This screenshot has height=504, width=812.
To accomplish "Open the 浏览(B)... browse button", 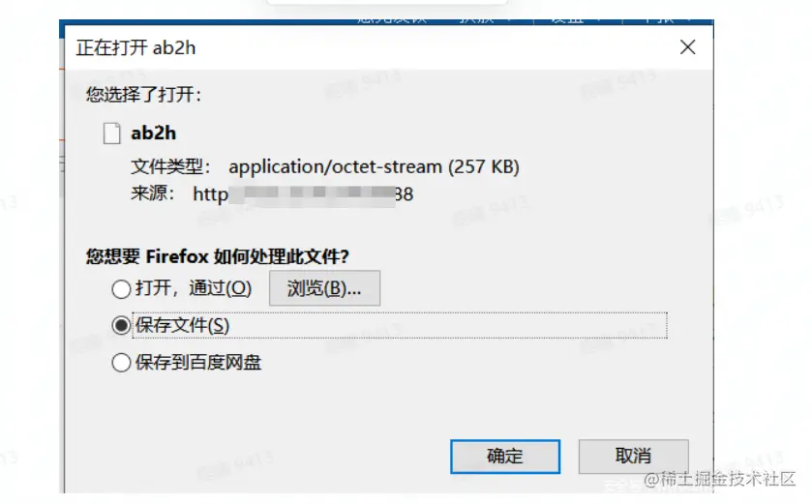I will click(324, 288).
